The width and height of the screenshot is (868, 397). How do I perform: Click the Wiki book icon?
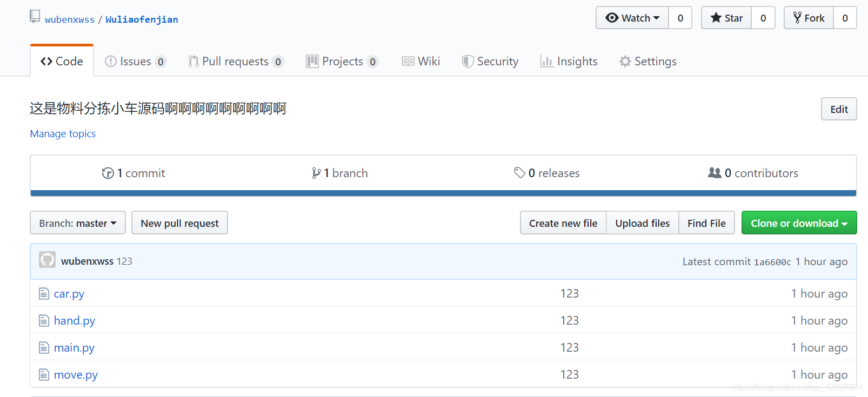(x=408, y=62)
